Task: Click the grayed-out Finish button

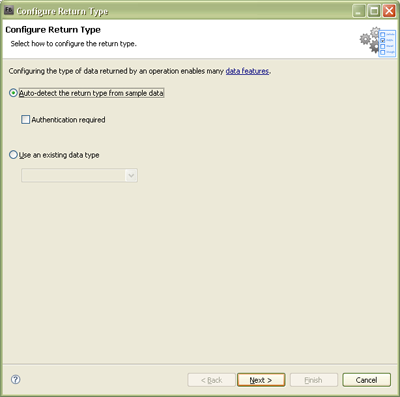Action: 313,380
